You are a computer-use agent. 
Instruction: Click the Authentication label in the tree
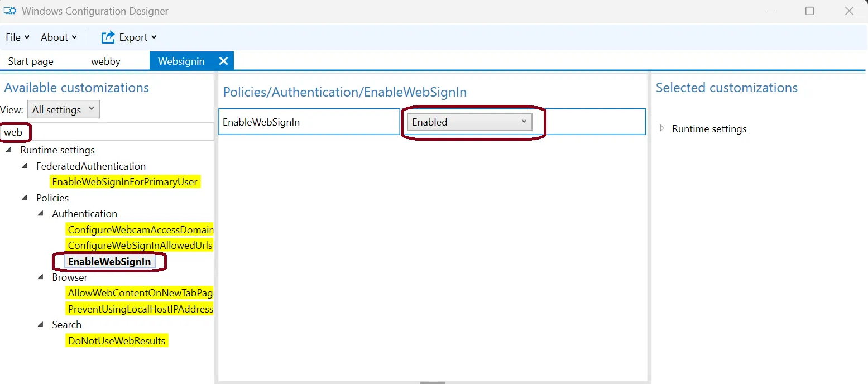point(85,214)
